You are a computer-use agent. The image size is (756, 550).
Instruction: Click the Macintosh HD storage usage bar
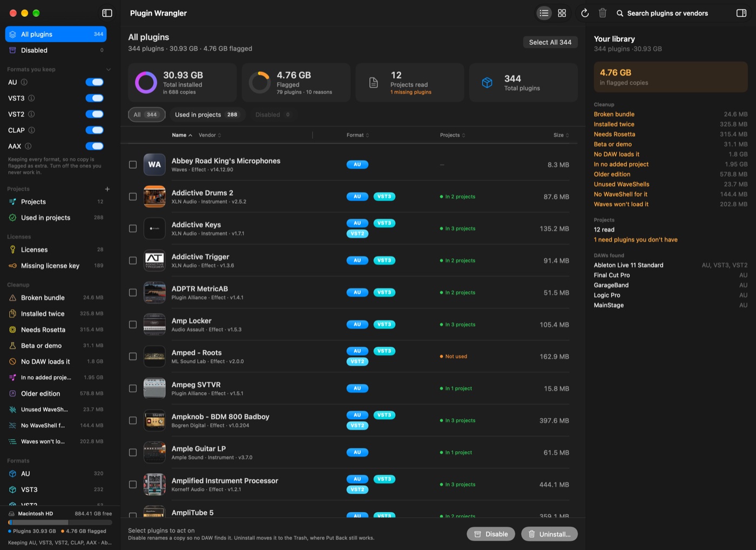pos(60,522)
